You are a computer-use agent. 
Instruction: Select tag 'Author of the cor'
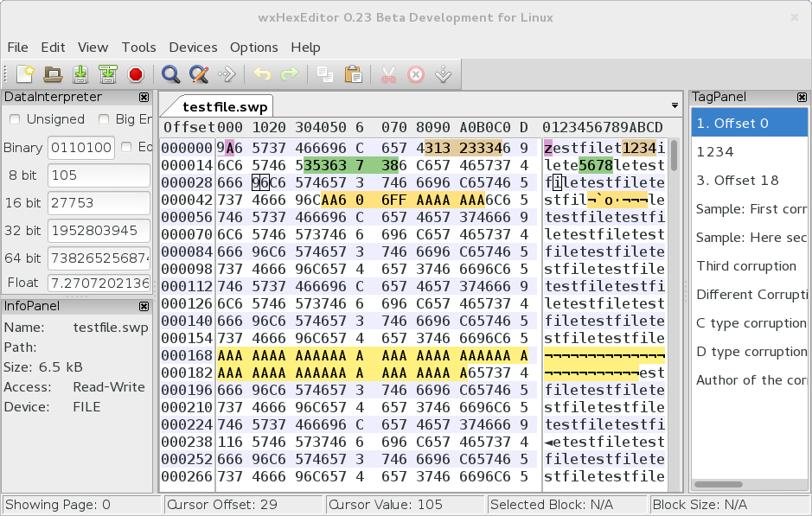click(x=749, y=380)
